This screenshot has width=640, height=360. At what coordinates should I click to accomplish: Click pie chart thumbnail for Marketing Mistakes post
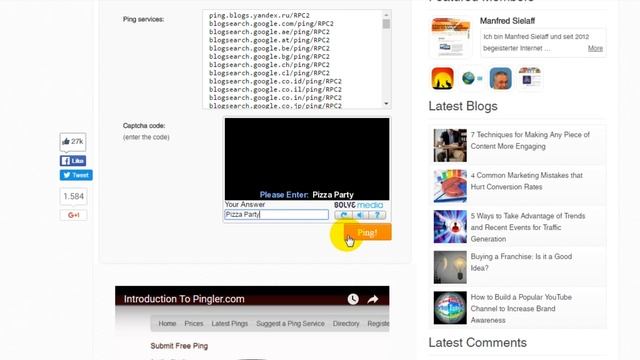pos(450,186)
